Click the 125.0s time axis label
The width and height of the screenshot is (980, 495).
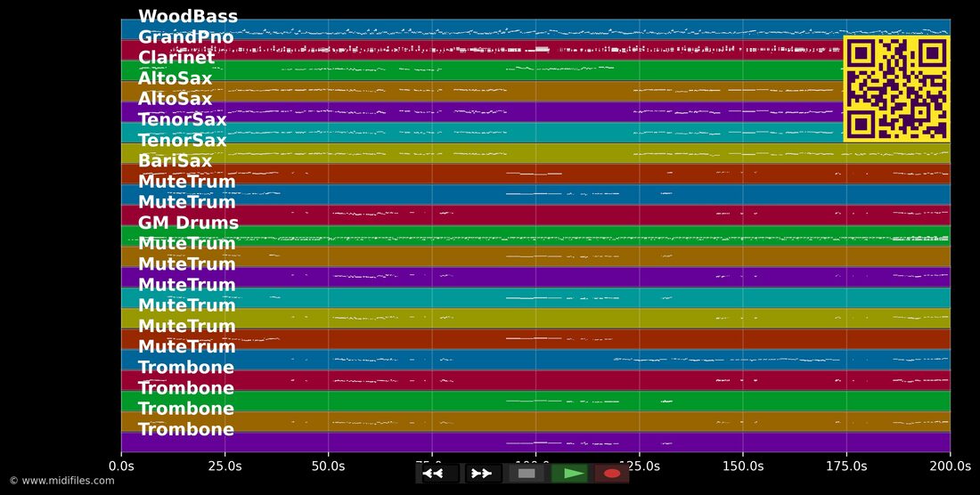coord(639,467)
